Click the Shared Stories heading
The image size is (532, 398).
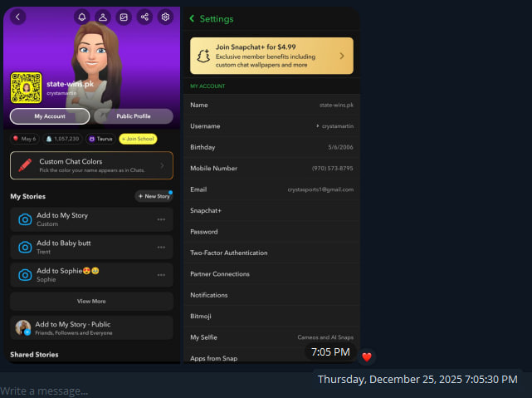coord(34,355)
